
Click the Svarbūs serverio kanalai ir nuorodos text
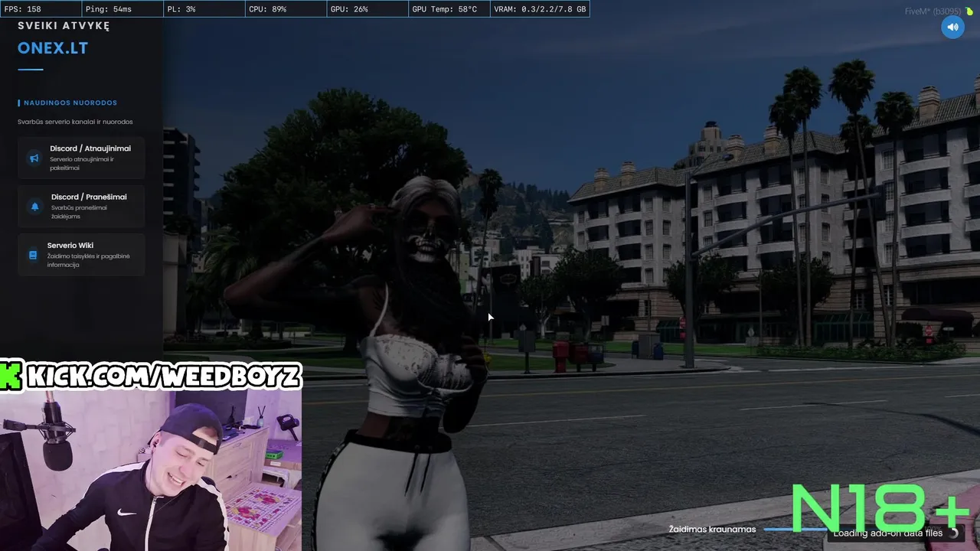75,122
